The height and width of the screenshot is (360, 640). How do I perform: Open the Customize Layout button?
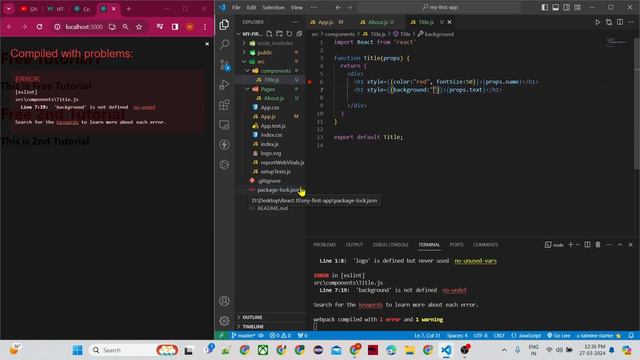(x=578, y=7)
